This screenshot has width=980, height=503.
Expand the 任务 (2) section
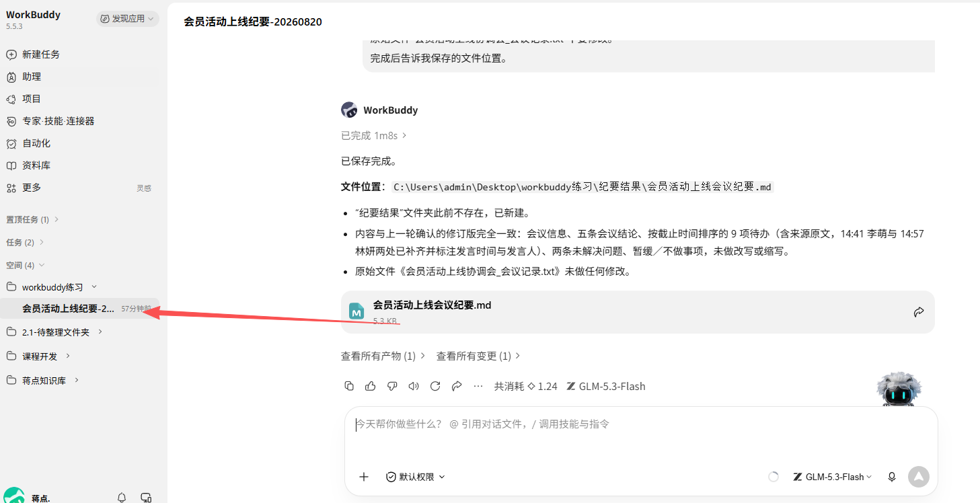(25, 242)
